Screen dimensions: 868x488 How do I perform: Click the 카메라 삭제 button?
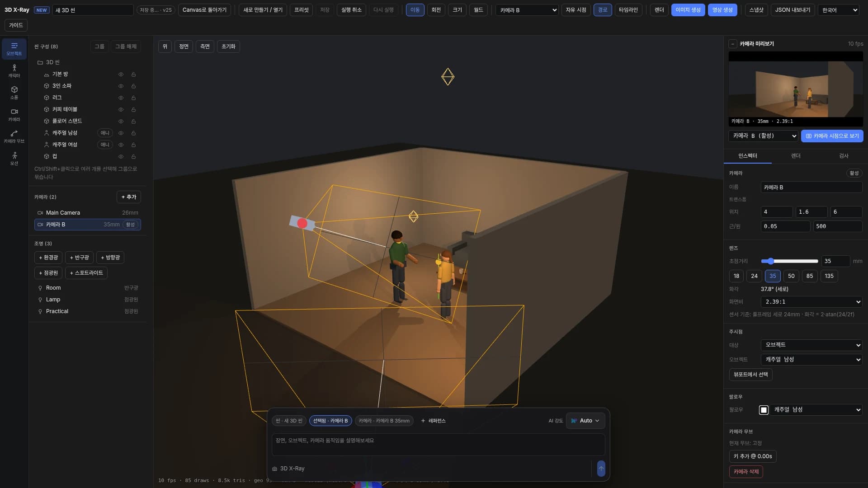coord(746,472)
